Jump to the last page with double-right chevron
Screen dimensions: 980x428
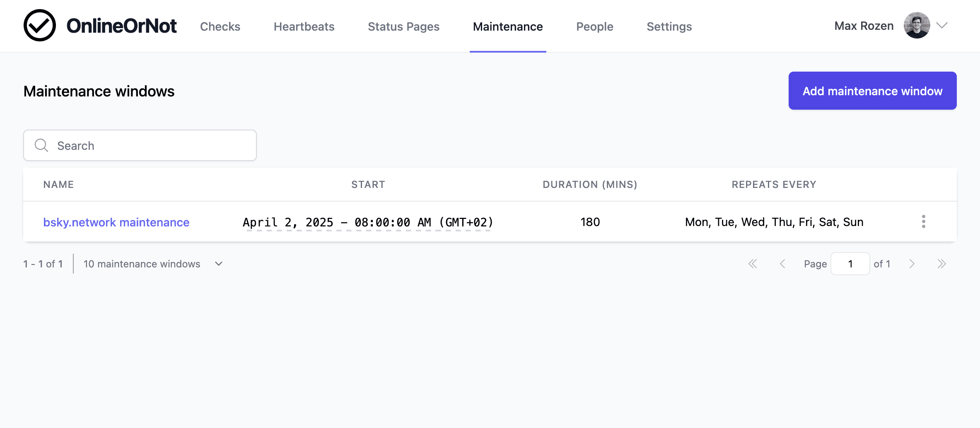click(942, 264)
